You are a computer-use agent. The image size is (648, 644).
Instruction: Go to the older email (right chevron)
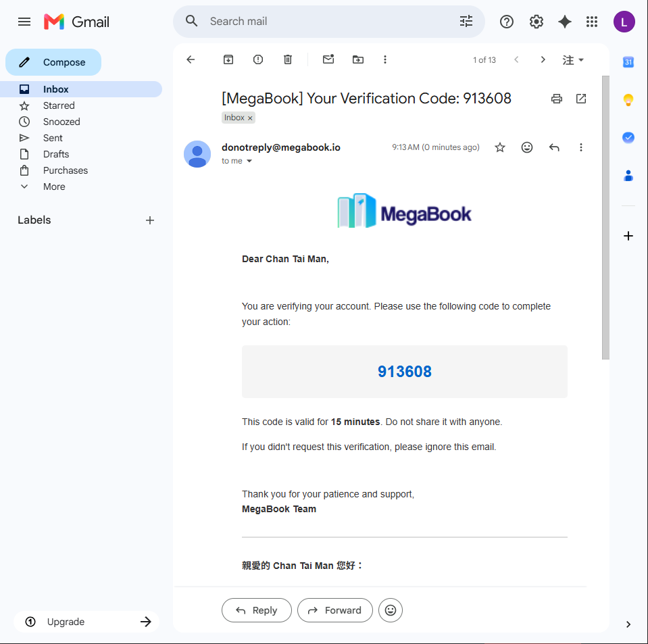coord(543,59)
